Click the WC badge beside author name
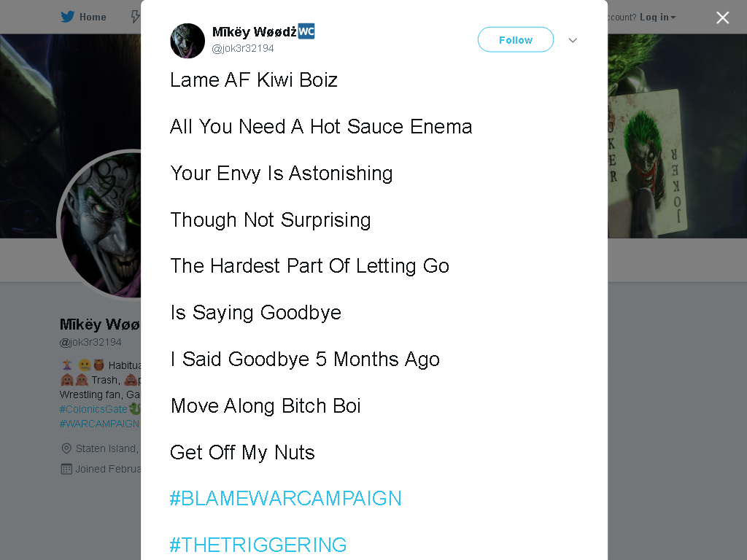 pos(306,31)
